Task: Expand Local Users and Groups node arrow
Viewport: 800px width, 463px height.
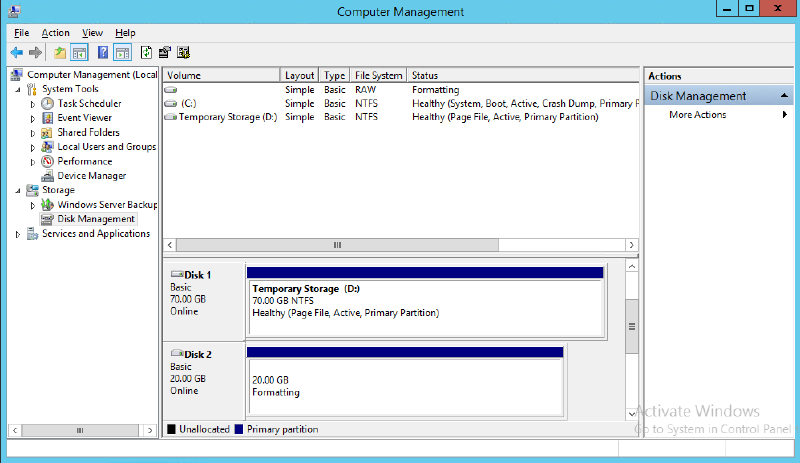Action: point(33,148)
